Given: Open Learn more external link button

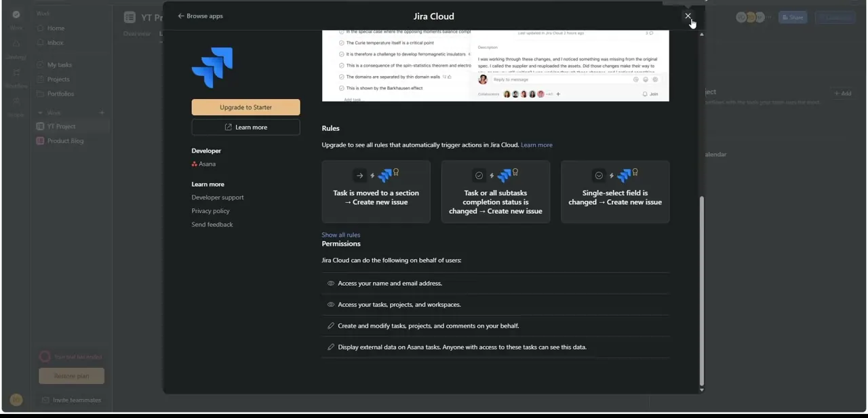Looking at the screenshot, I should (x=245, y=127).
